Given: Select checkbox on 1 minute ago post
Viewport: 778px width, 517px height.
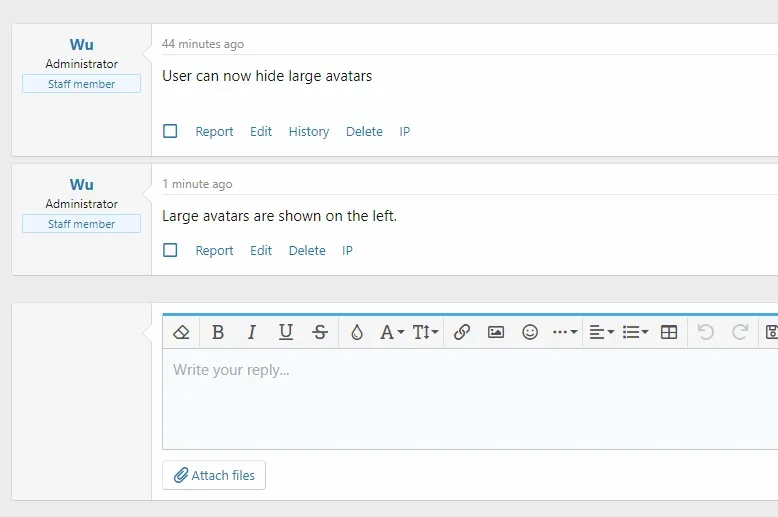Looking at the screenshot, I should [x=170, y=250].
